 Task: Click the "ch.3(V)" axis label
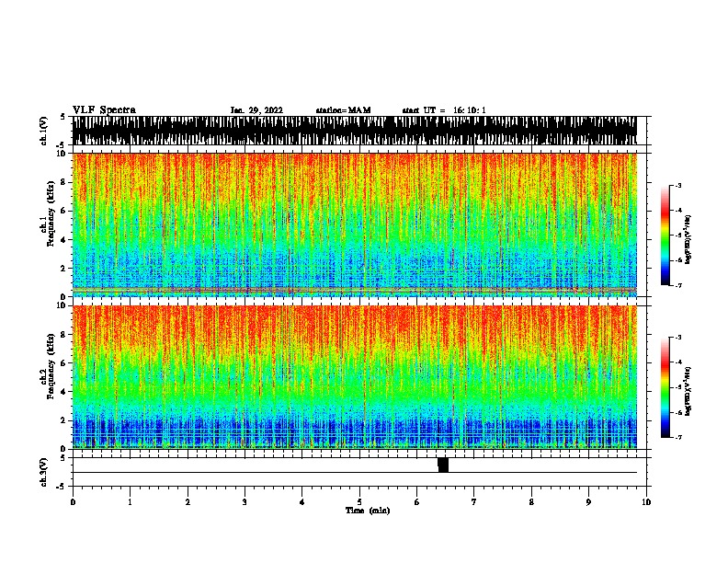tap(43, 472)
